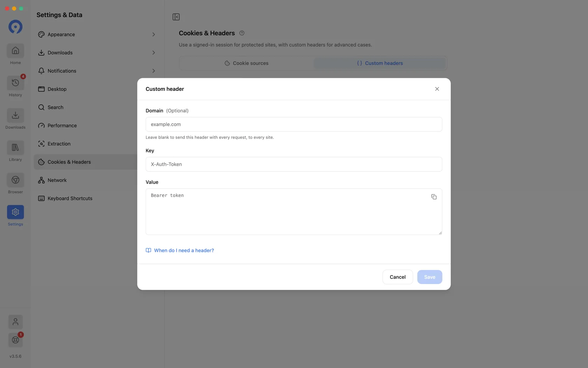This screenshot has width=588, height=368.
Task: Open the user account icon
Action: click(15, 322)
